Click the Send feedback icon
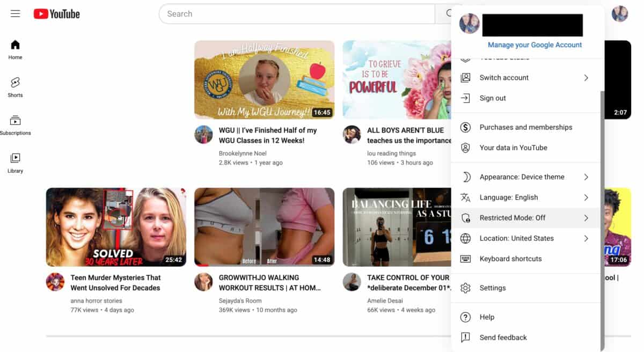Viewport: 644px width, 352px height. 465,338
